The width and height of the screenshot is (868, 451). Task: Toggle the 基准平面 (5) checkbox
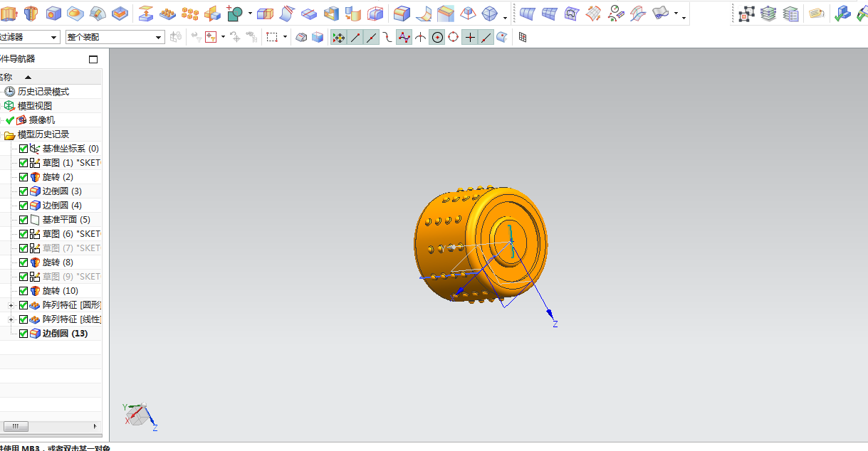coord(23,220)
